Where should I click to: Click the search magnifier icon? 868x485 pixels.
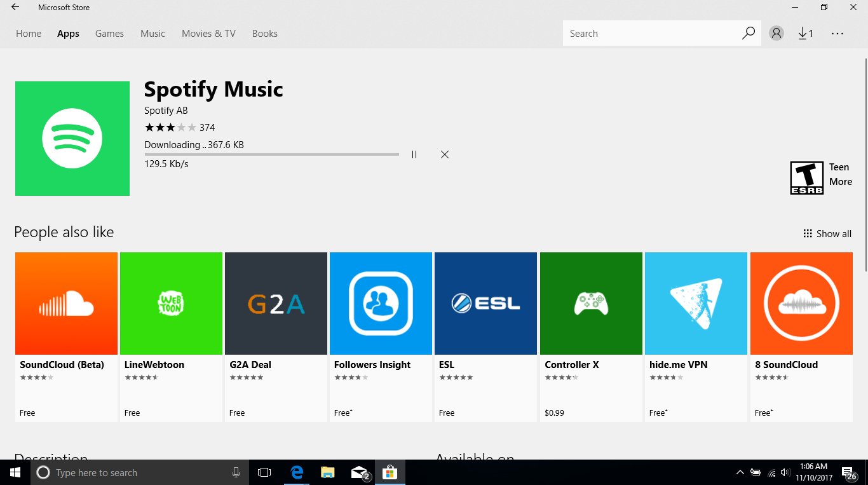pyautogui.click(x=749, y=33)
